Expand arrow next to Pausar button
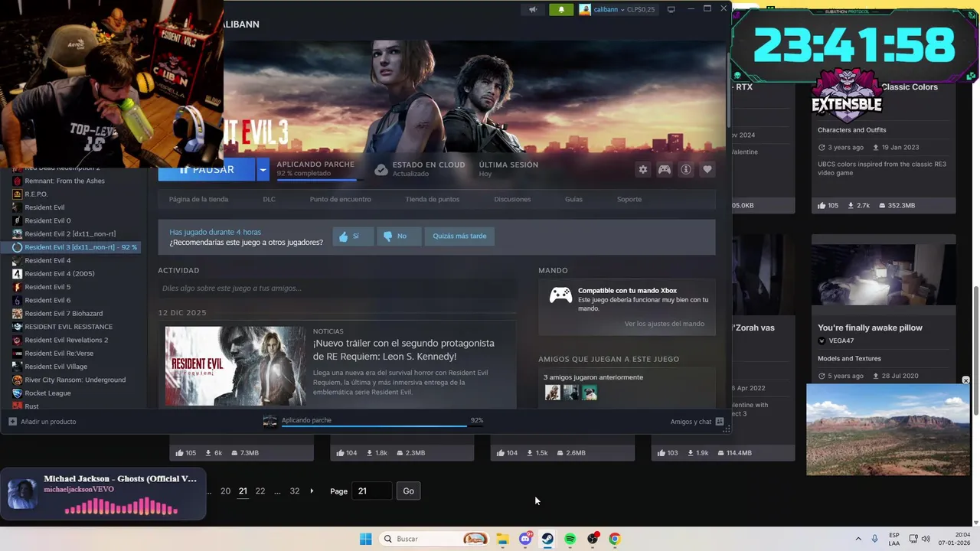Image resolution: width=980 pixels, height=551 pixels. [x=263, y=169]
